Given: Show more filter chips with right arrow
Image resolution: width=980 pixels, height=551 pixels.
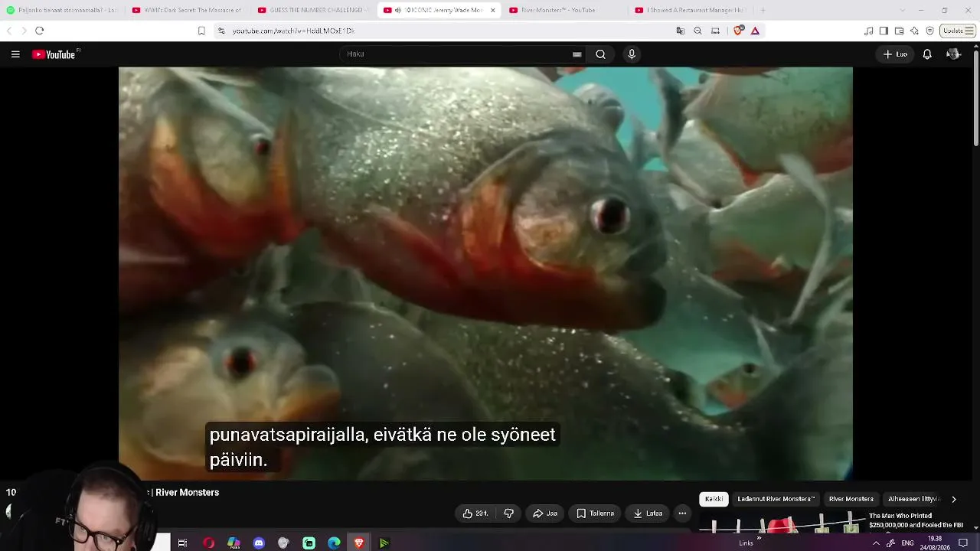Looking at the screenshot, I should pyautogui.click(x=953, y=499).
